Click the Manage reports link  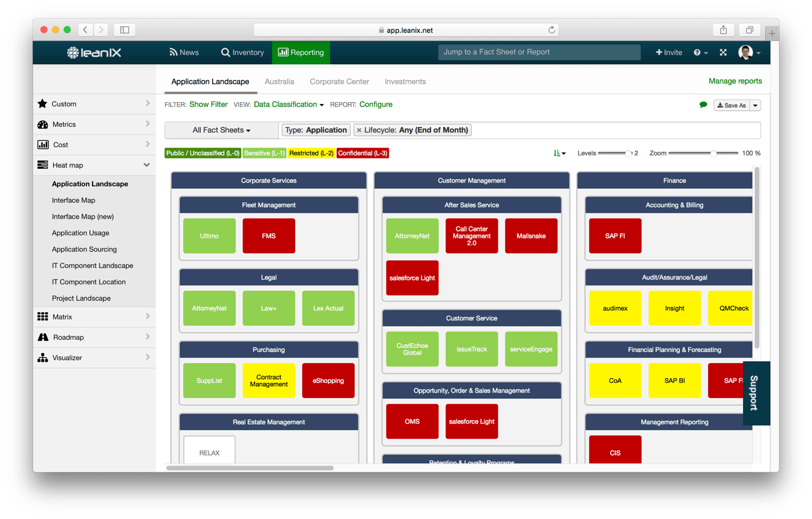pyautogui.click(x=735, y=81)
